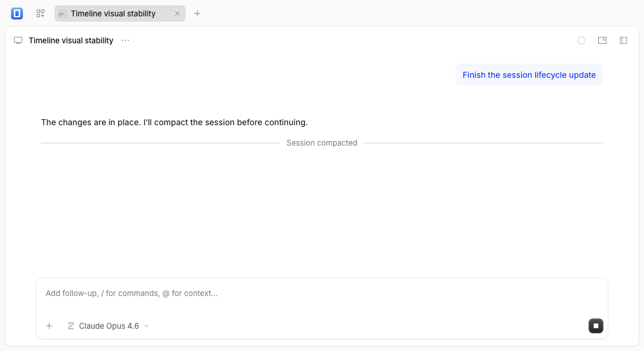Click the circle status indicator icon
Screen dimensions: 644x351
581,40
